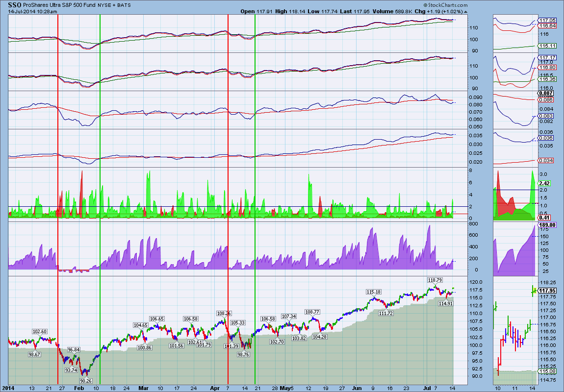Click the 115.18 price label
The height and width of the screenshot is (392, 564).
pos(374,292)
